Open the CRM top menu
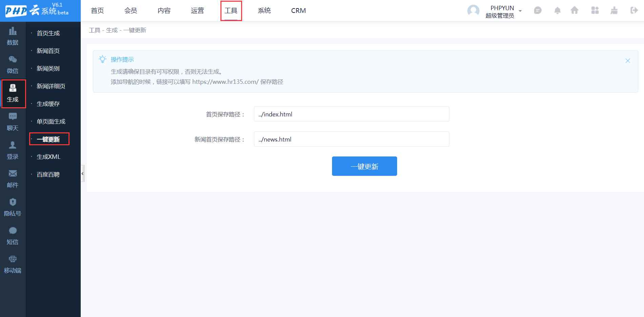This screenshot has height=317, width=644. point(298,11)
